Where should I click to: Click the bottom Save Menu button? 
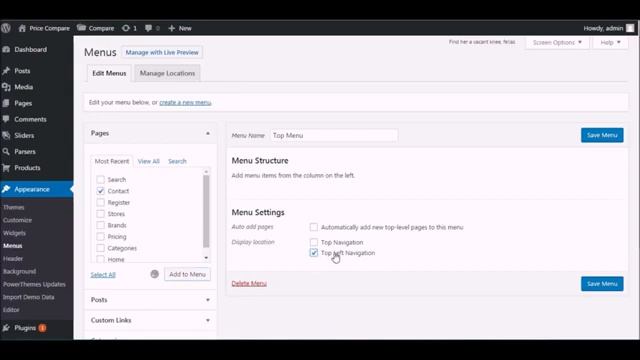602,284
